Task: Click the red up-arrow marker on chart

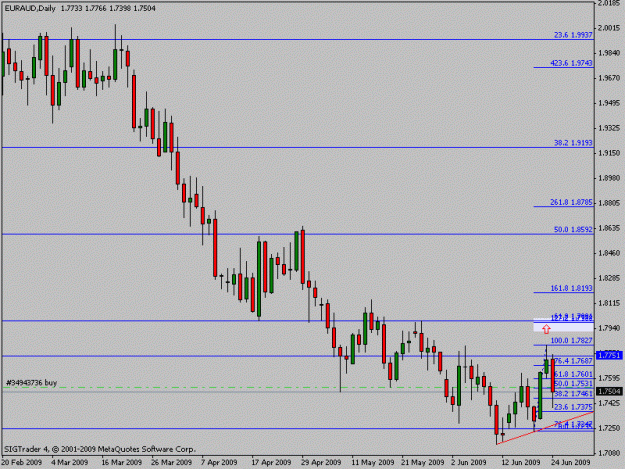Action: click(x=546, y=329)
